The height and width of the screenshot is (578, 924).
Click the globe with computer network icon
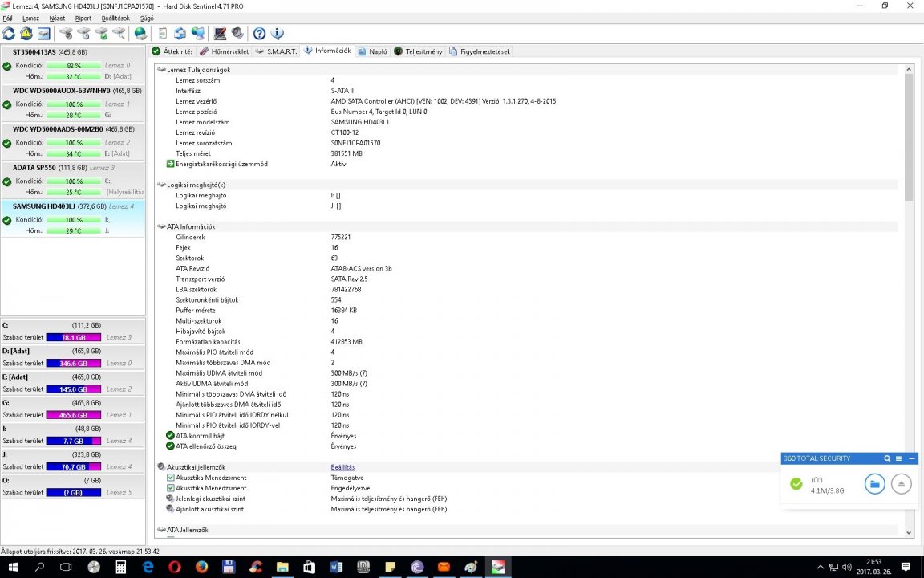[x=198, y=34]
